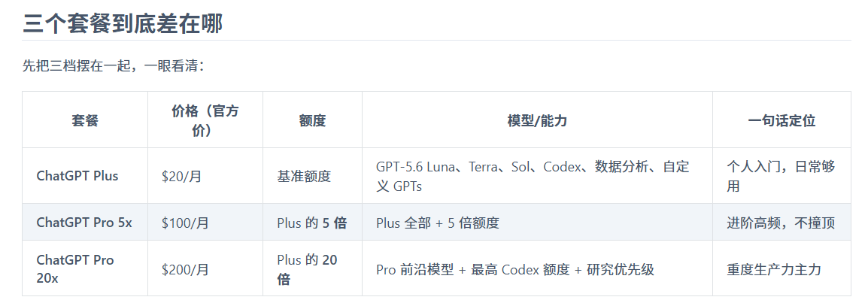Viewport: 868px width, 303px height.
Task: Select the $200/月 price cell
Action: [205, 268]
